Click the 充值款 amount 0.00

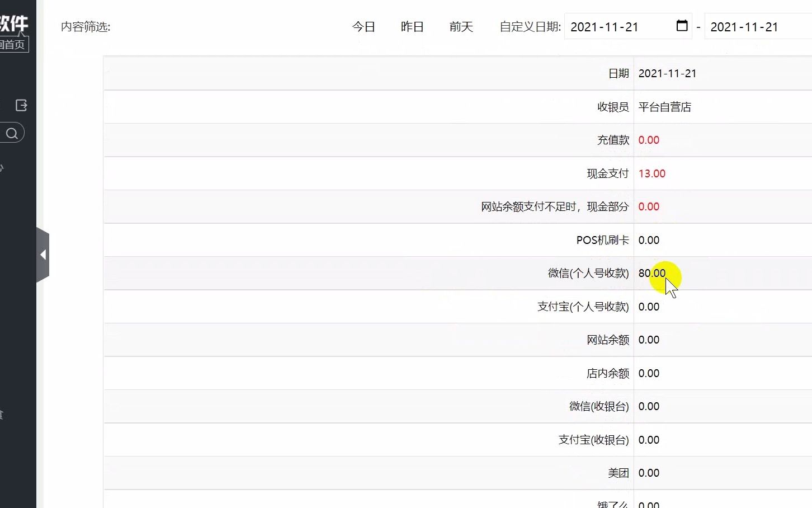click(649, 140)
